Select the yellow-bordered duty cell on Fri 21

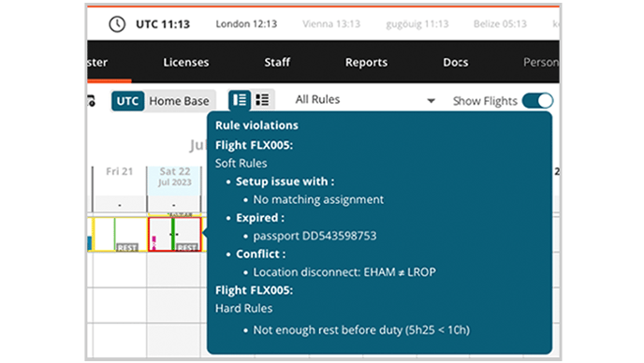120,235
